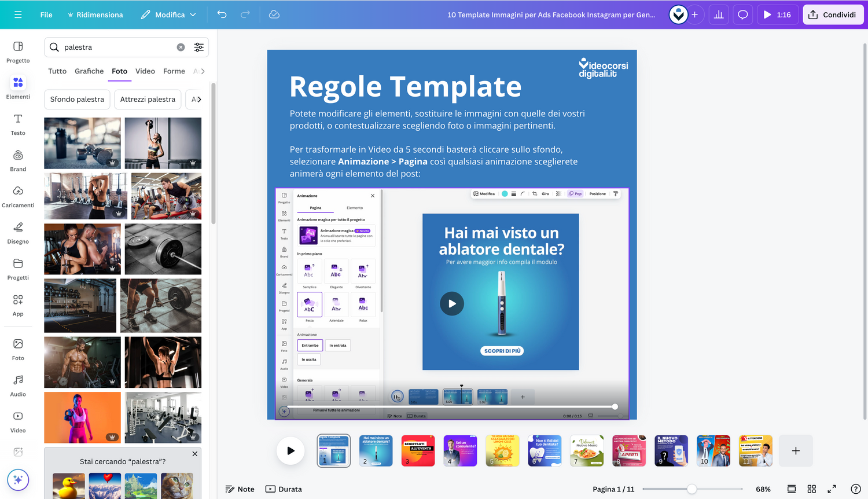Screen dimensions: 868x499
Task: Select the Disegno drawing tool
Action: click(x=18, y=233)
